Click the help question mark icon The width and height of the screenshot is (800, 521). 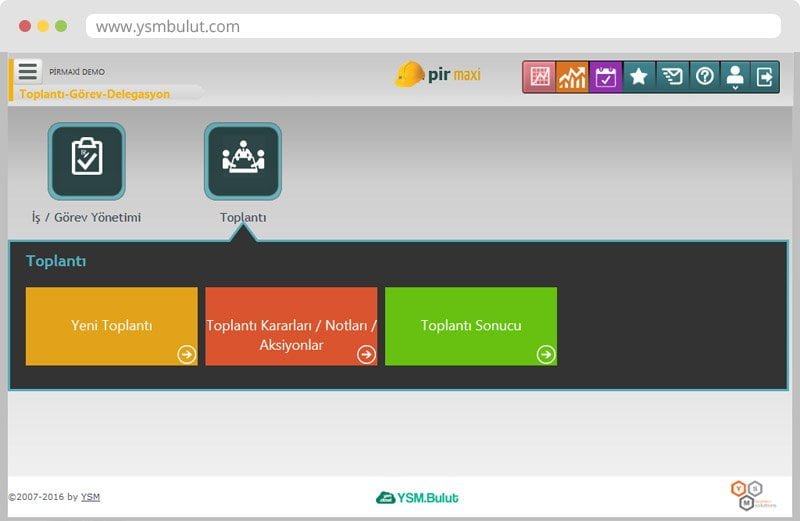click(704, 77)
